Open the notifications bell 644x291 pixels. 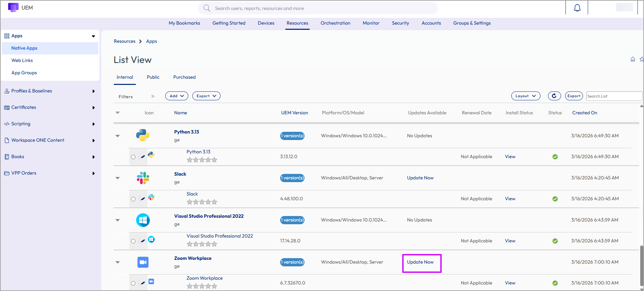(x=577, y=8)
